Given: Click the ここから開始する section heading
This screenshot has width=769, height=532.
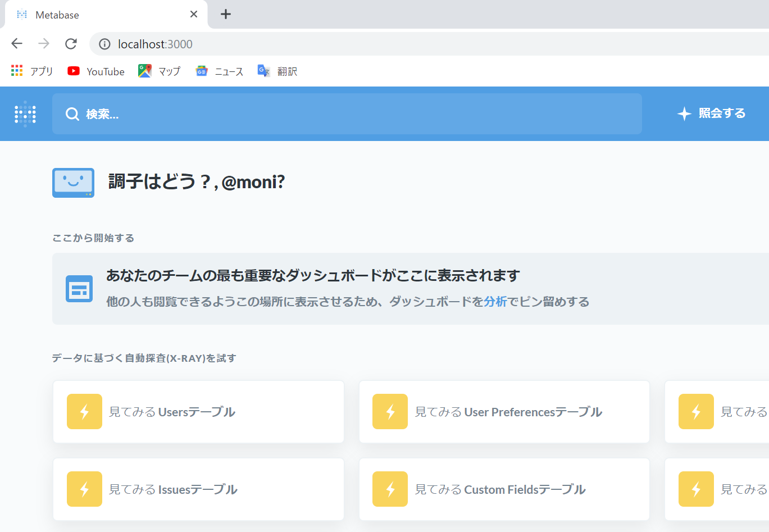Looking at the screenshot, I should pos(93,238).
